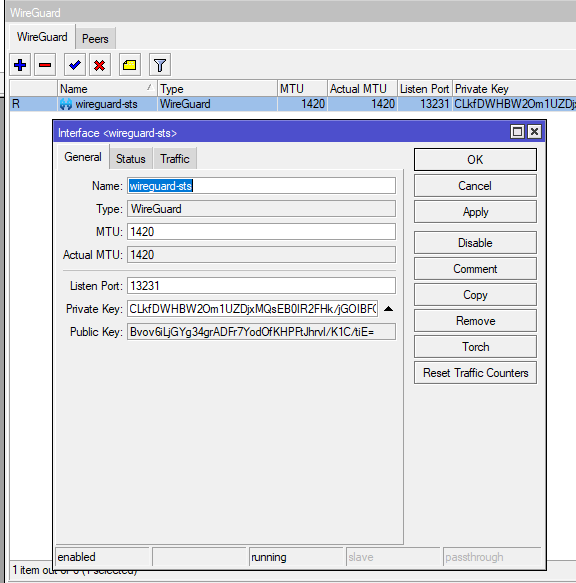The width and height of the screenshot is (576, 583).
Task: Click the Actual MTU field
Action: point(261,255)
